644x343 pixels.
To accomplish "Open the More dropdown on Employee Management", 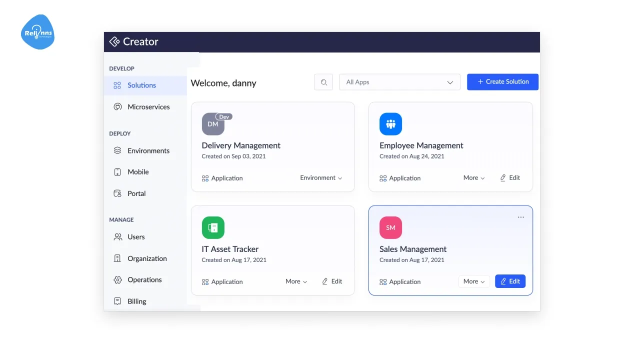I will pyautogui.click(x=473, y=178).
